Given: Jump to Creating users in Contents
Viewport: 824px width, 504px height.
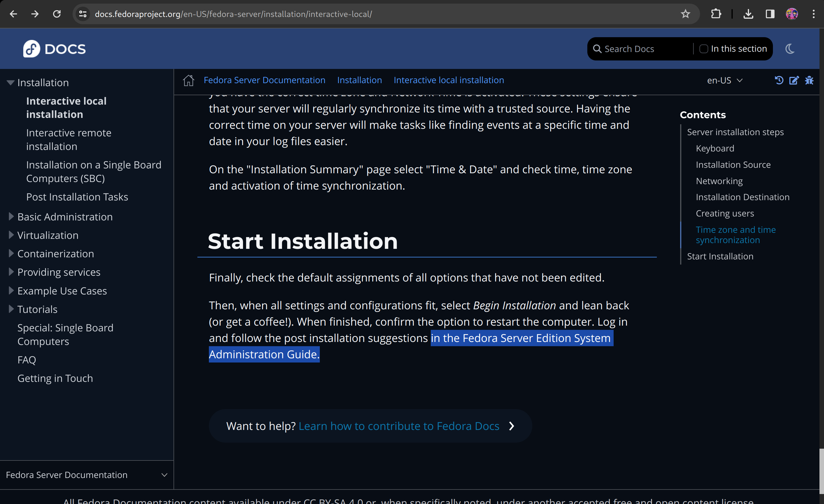Looking at the screenshot, I should tap(725, 213).
